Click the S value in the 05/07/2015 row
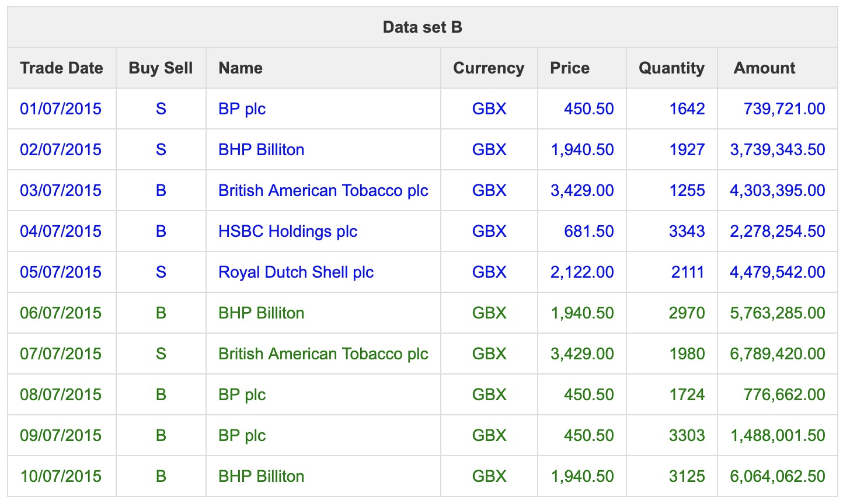This screenshot has height=504, width=843. tap(161, 272)
